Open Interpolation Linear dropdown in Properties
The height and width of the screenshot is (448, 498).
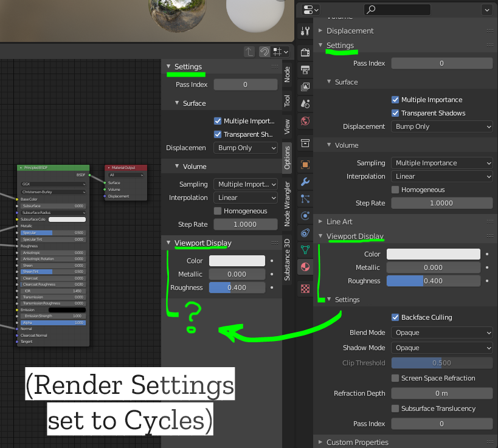(442, 176)
